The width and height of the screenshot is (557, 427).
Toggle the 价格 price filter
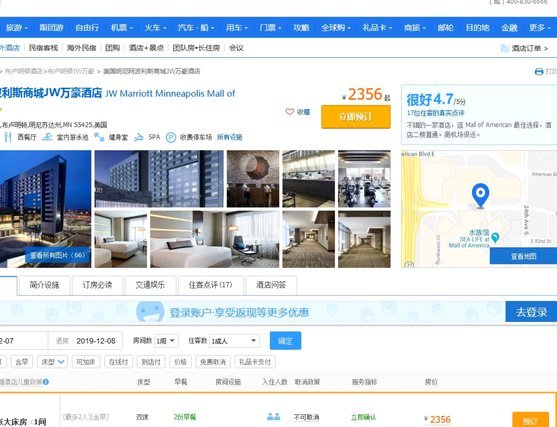coord(180,362)
